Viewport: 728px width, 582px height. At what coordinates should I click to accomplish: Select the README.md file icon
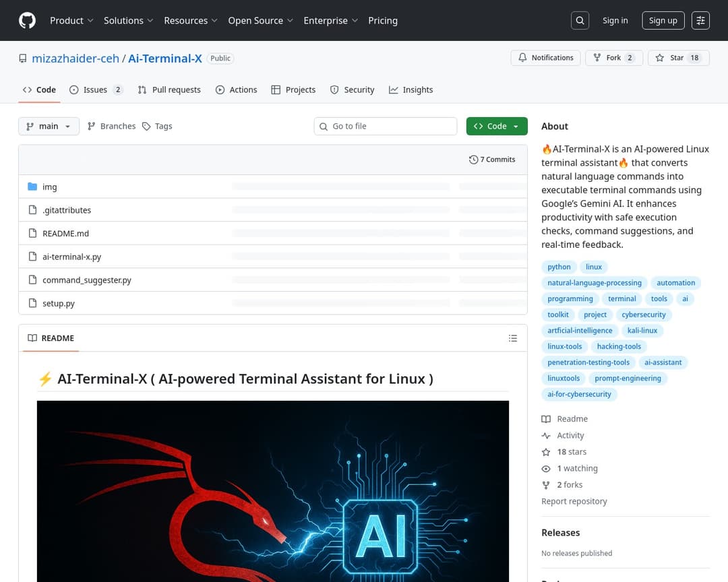point(32,233)
